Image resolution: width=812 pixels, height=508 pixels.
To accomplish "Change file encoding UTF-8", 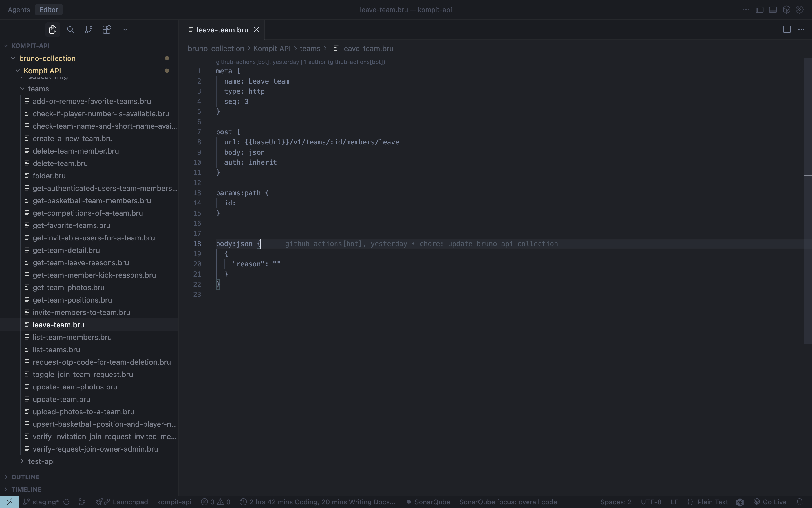I will coord(651,502).
